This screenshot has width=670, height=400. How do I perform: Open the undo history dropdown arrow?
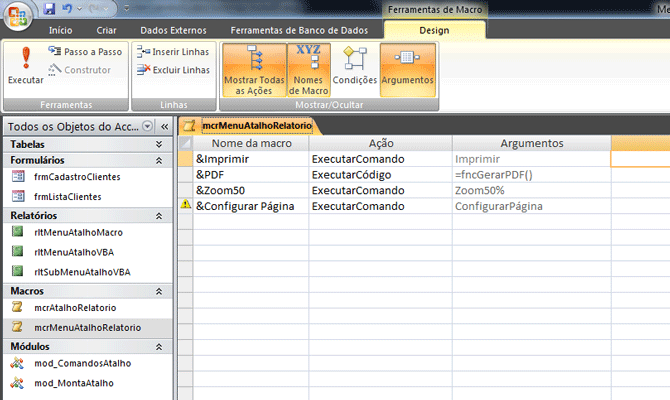79,9
